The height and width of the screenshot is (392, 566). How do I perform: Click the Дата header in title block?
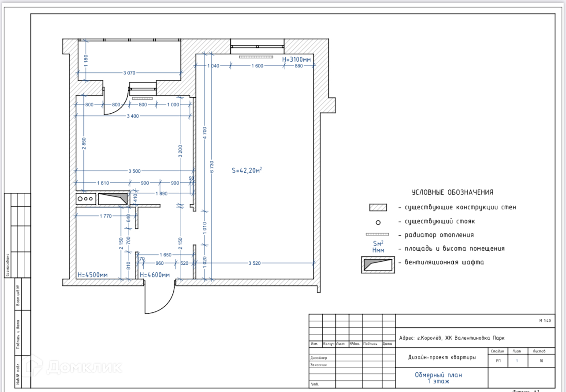click(387, 344)
